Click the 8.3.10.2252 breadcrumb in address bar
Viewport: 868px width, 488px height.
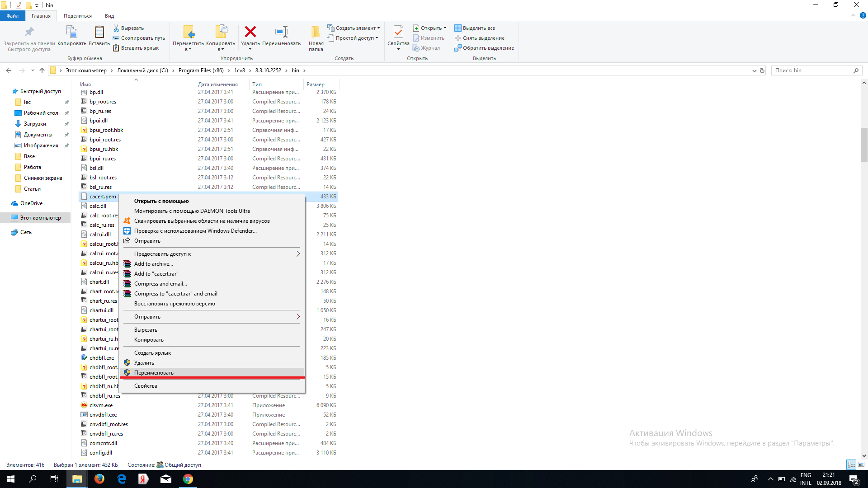(268, 70)
